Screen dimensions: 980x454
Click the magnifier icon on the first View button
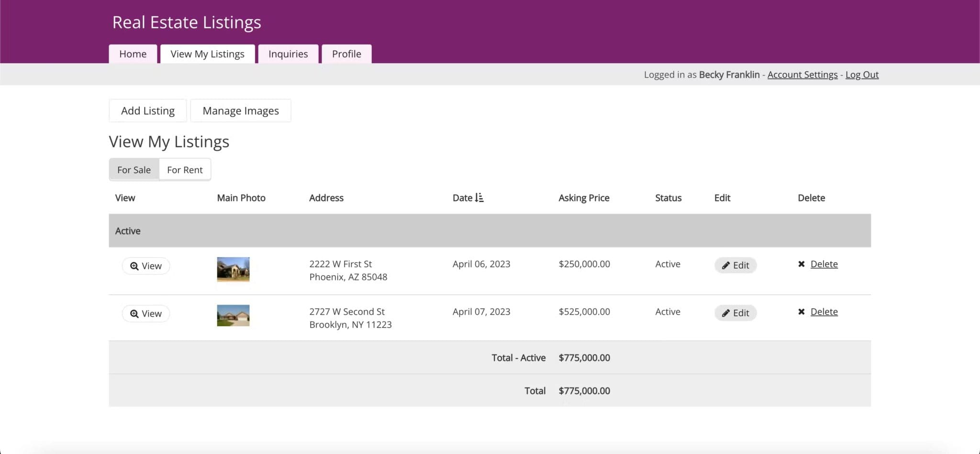click(x=135, y=265)
